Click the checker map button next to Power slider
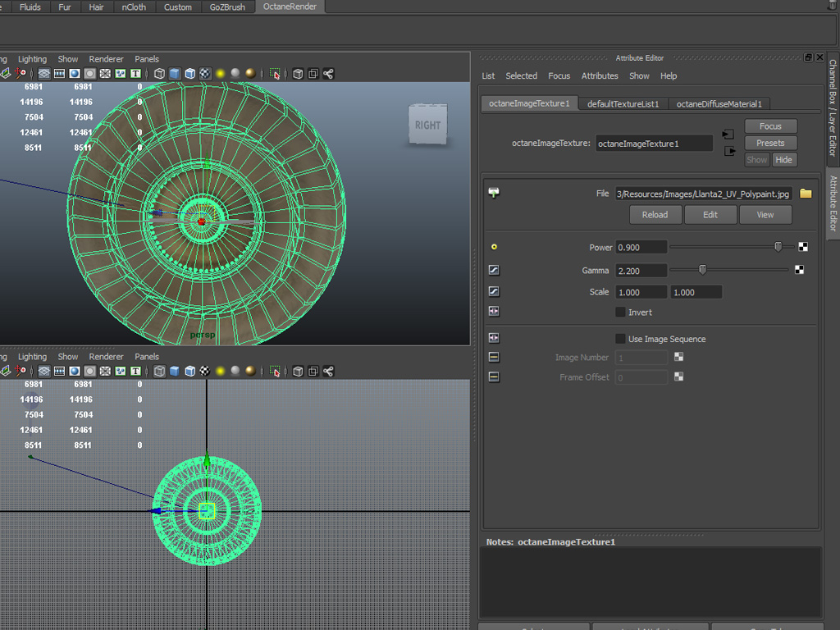Viewport: 840px width, 630px height. 803,247
